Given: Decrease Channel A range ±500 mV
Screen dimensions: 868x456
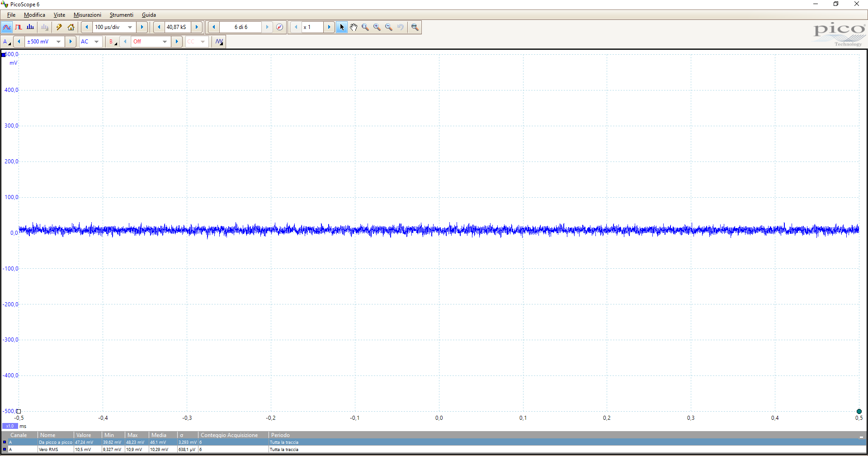Looking at the screenshot, I should pos(19,42).
